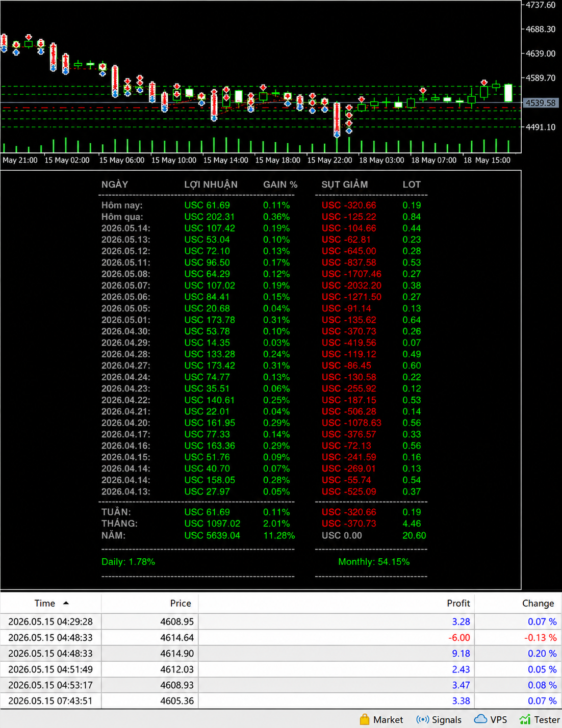Click the Monthly: 54.15% label
Viewport: 562px width, 728px height.
374,562
